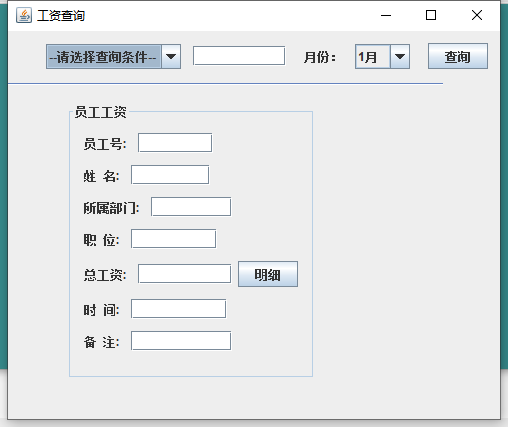This screenshot has height=427, width=508.
Task: Expand the 月份 dropdown arrow
Action: click(x=400, y=57)
